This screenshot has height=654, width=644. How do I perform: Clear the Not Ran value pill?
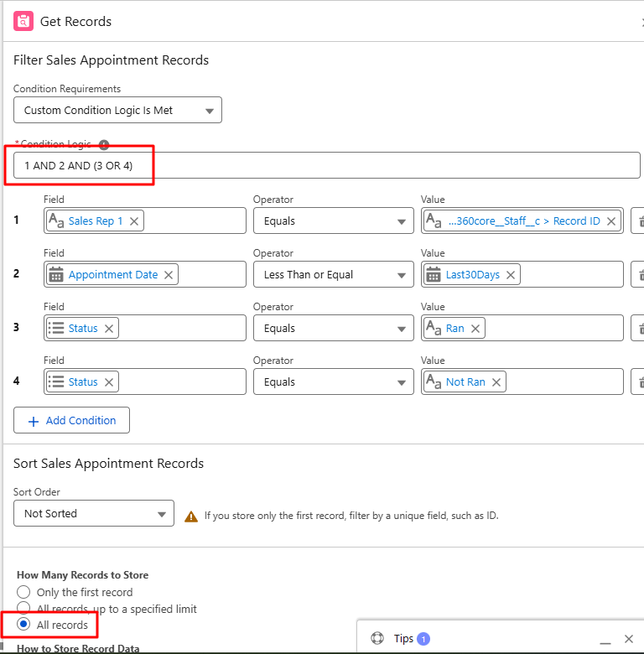[x=496, y=382]
